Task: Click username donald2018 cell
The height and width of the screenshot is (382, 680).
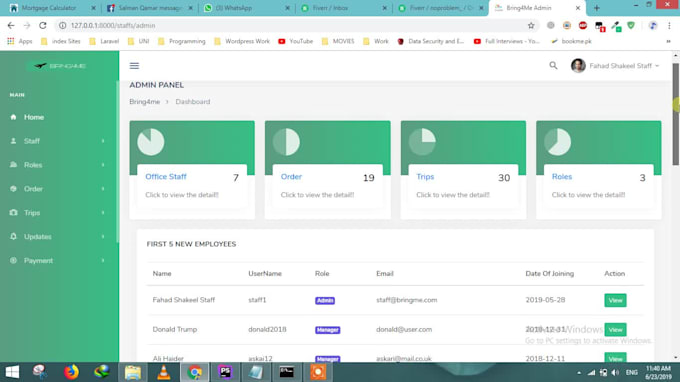Action: tap(267, 329)
